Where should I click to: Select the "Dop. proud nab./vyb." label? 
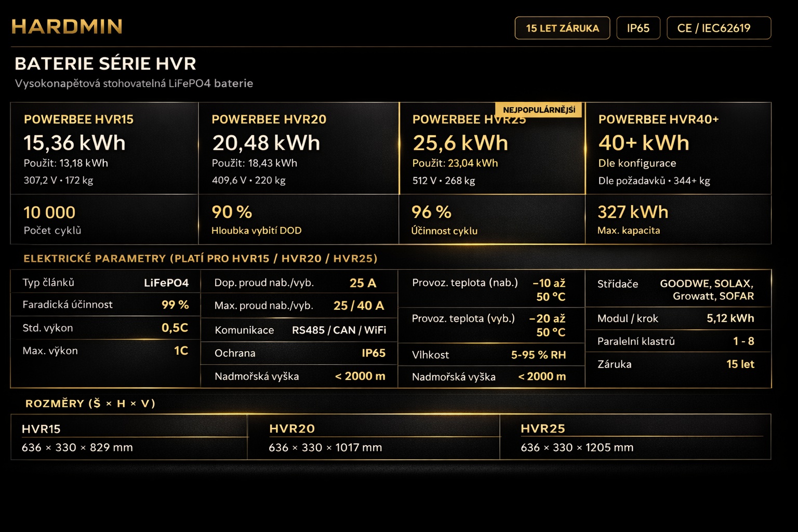coord(264,283)
